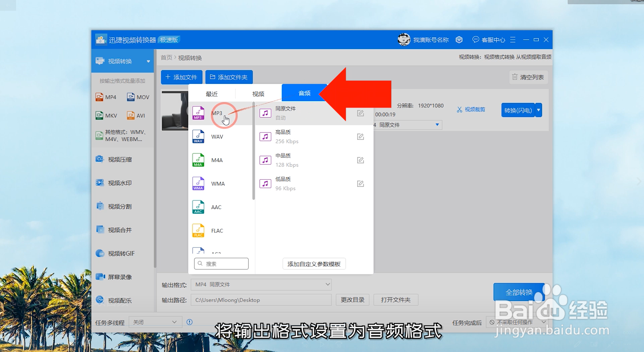Screen dimensions: 644x352
Task: Open 视频裁剪 crop link
Action: pyautogui.click(x=471, y=109)
